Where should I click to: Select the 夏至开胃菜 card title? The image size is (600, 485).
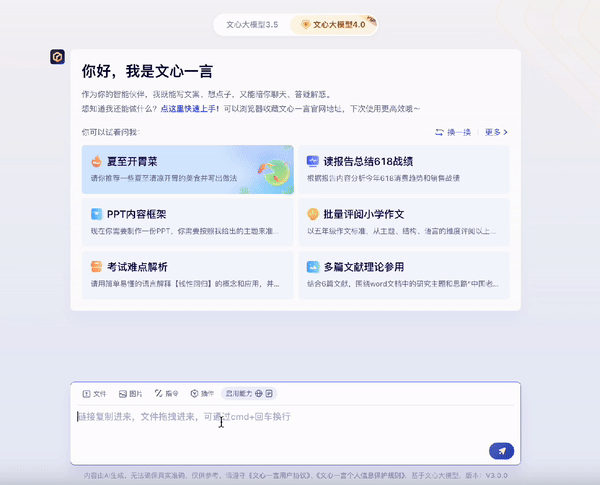(132, 162)
